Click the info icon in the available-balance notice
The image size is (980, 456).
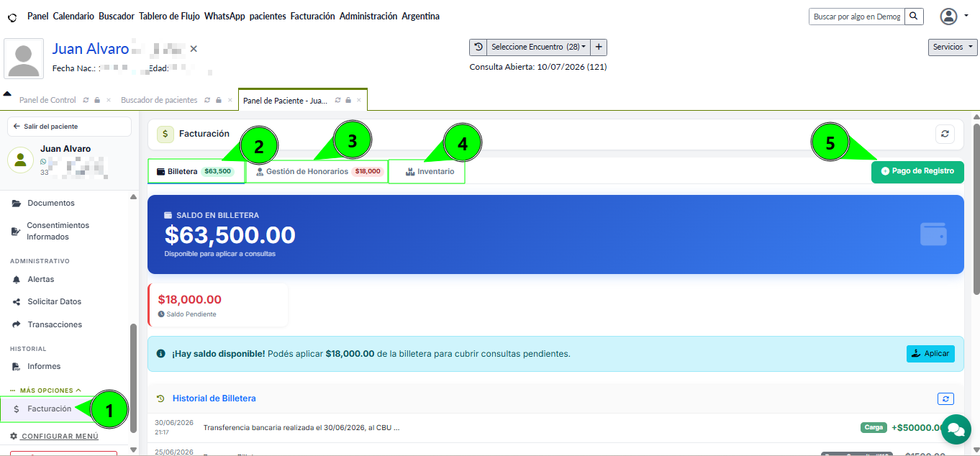tap(160, 354)
